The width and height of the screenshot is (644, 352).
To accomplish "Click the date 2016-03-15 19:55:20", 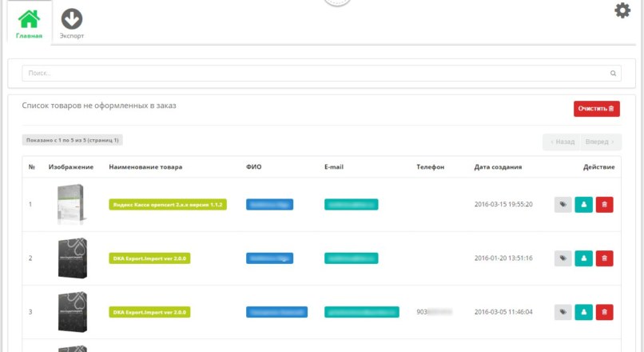I will point(503,204).
